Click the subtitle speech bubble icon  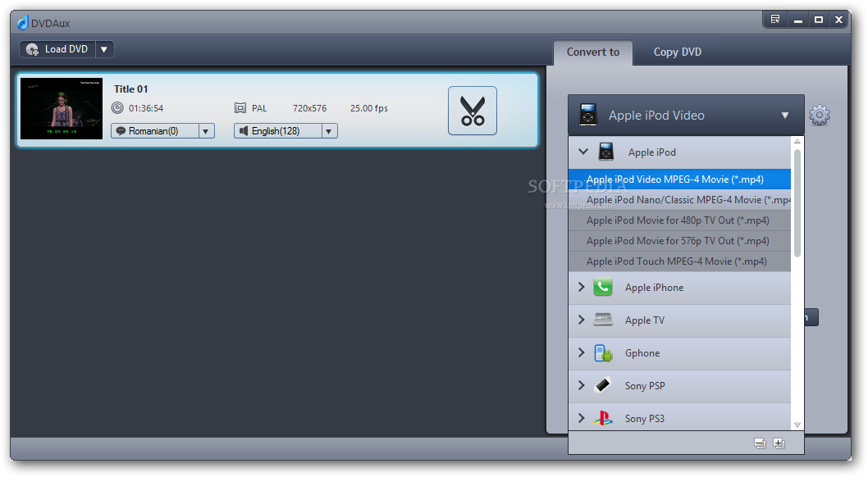pyautogui.click(x=121, y=131)
